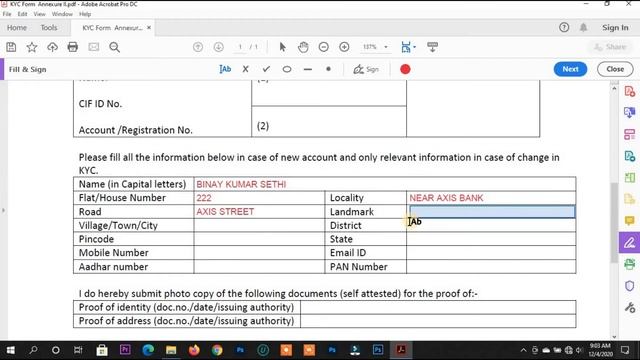
Task: Select the checkmark tool
Action: pyautogui.click(x=266, y=69)
